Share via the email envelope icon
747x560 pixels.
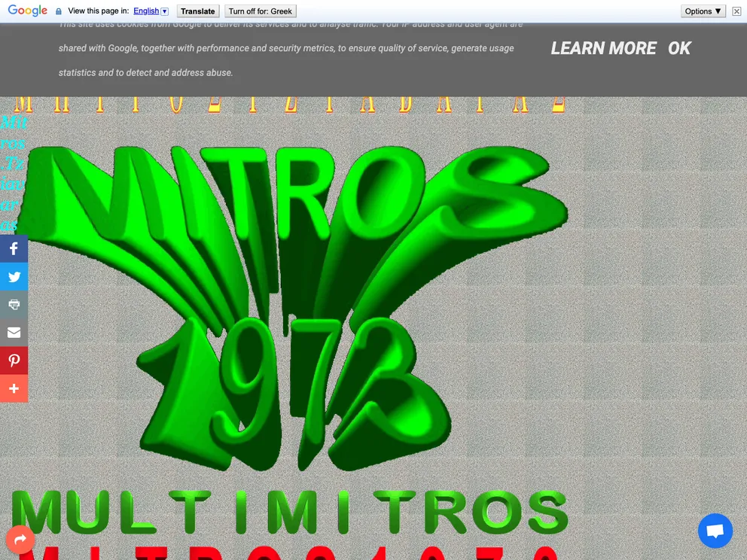tap(14, 332)
